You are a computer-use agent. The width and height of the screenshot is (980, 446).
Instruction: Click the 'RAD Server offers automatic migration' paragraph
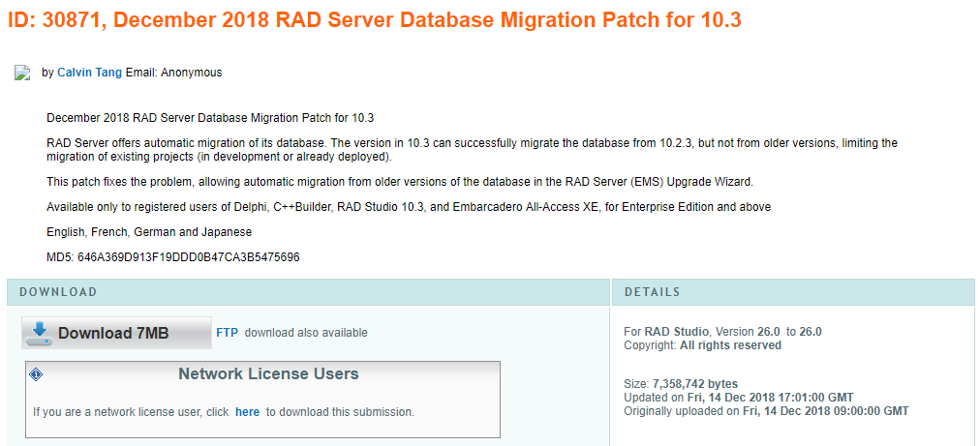click(472, 150)
